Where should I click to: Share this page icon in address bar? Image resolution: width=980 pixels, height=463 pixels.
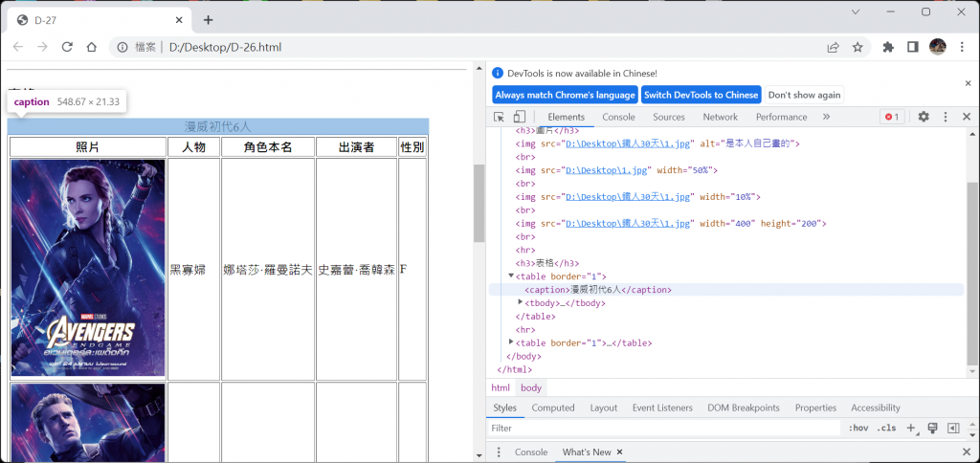834,47
